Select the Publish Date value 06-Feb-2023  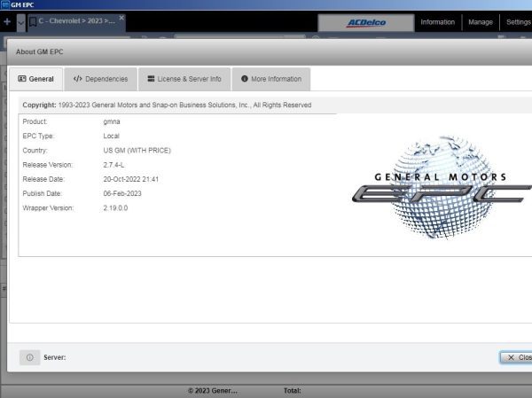[122, 194]
